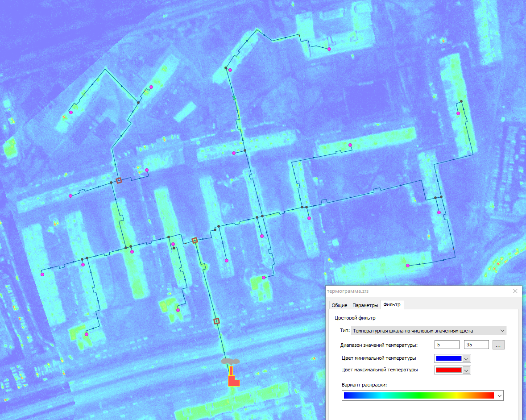
Task: Open the Вариант раскраски gradient dropdown
Action: tap(500, 395)
